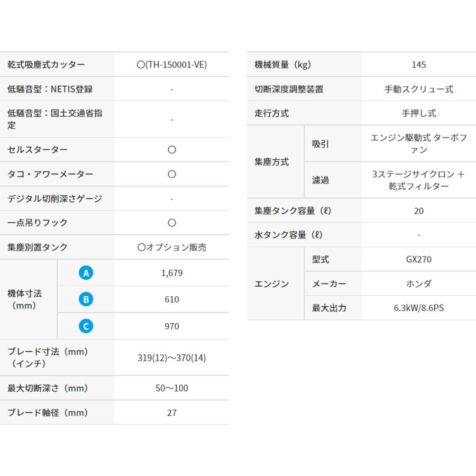Click the ○ mark beside タコ・アワーメーター
476x476 pixels.
pyautogui.click(x=171, y=173)
